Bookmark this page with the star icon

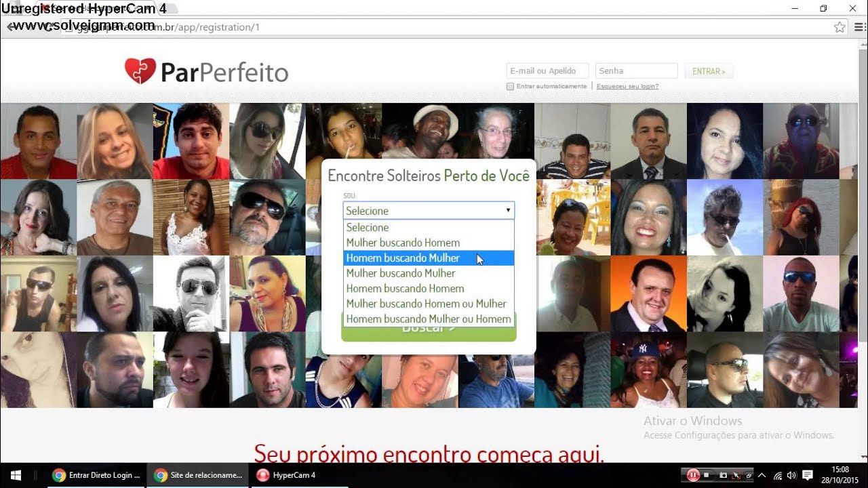pos(840,27)
